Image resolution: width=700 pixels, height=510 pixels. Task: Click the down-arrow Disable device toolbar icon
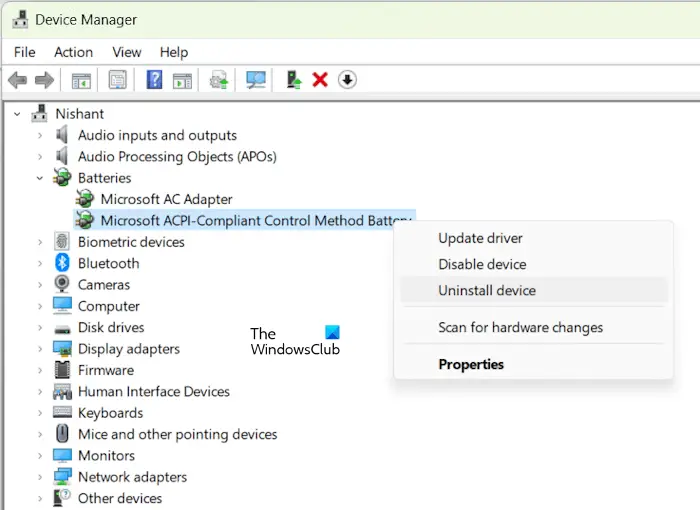pyautogui.click(x=347, y=80)
